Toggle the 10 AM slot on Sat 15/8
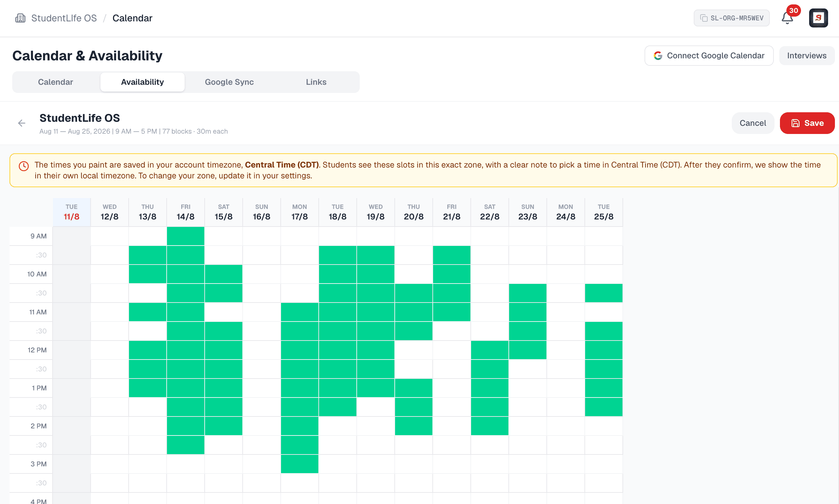839x504 pixels. (224, 274)
